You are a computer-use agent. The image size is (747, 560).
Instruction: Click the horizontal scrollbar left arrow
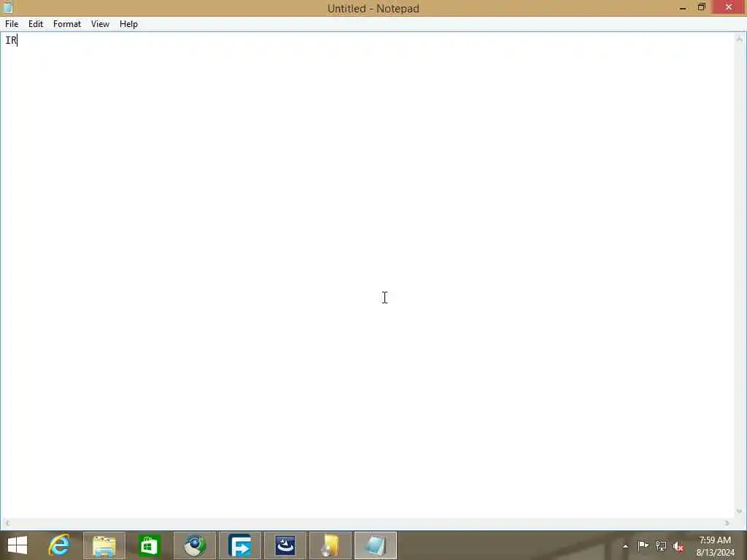coord(7,523)
